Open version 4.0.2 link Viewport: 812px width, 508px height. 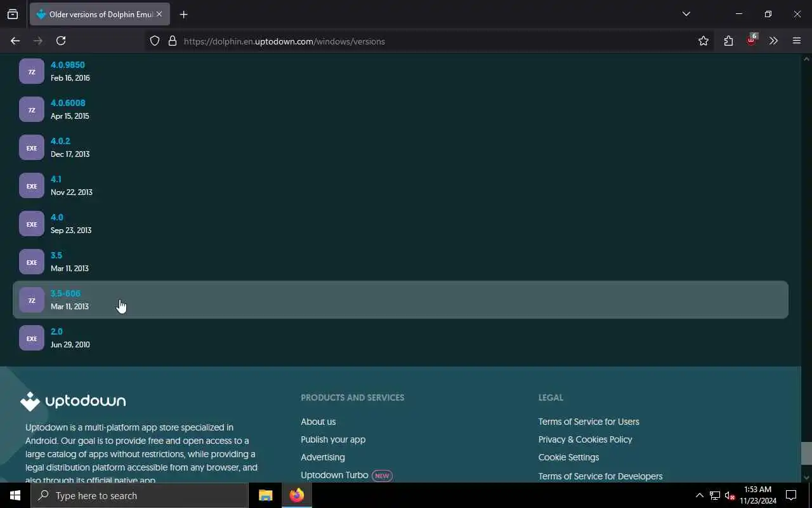[x=60, y=141]
